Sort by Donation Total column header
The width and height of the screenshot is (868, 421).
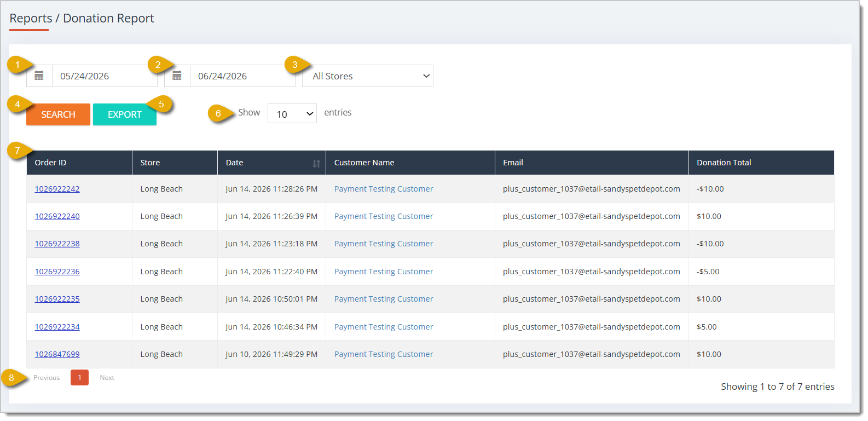[761, 163]
